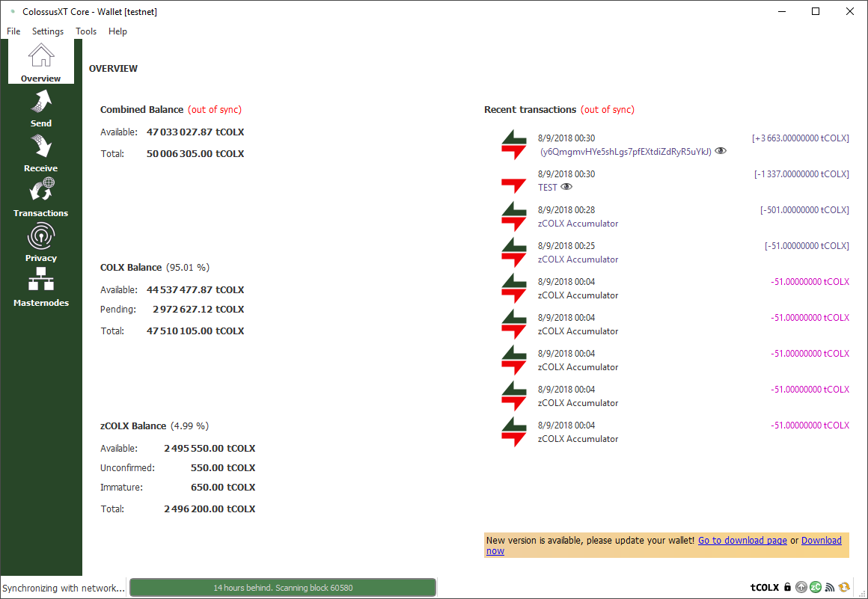
Task: Follow the 'Go to download page' link
Action: click(x=742, y=541)
